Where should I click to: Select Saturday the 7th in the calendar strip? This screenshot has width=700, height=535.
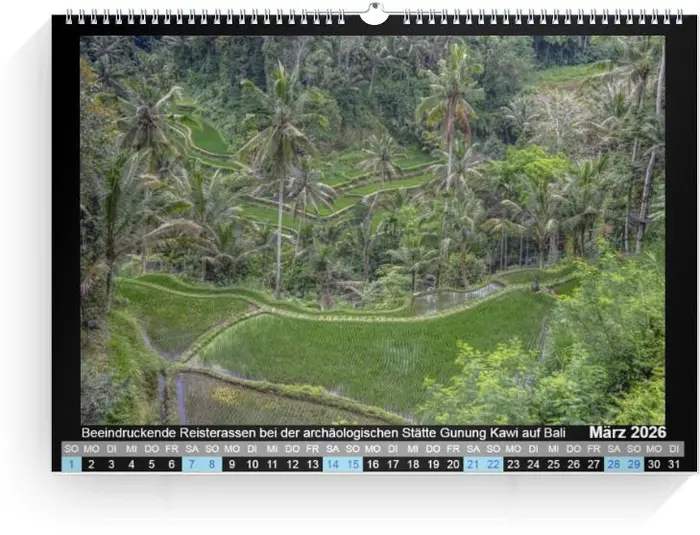[x=192, y=464]
